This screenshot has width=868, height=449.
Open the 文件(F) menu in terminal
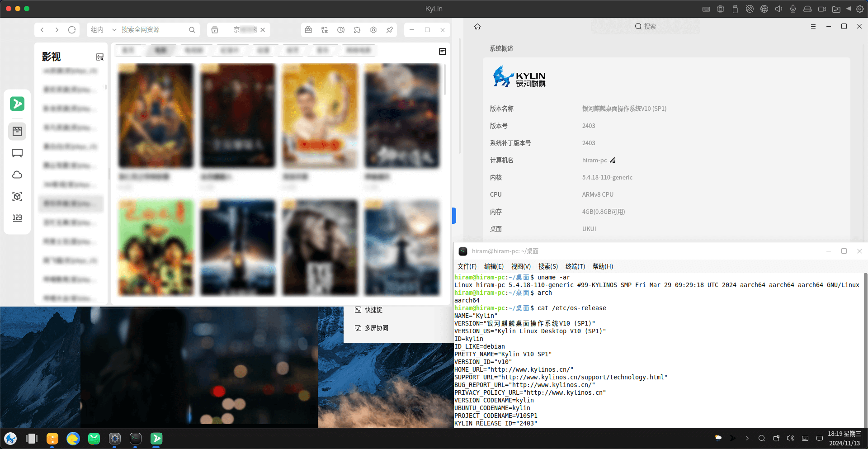click(x=467, y=266)
